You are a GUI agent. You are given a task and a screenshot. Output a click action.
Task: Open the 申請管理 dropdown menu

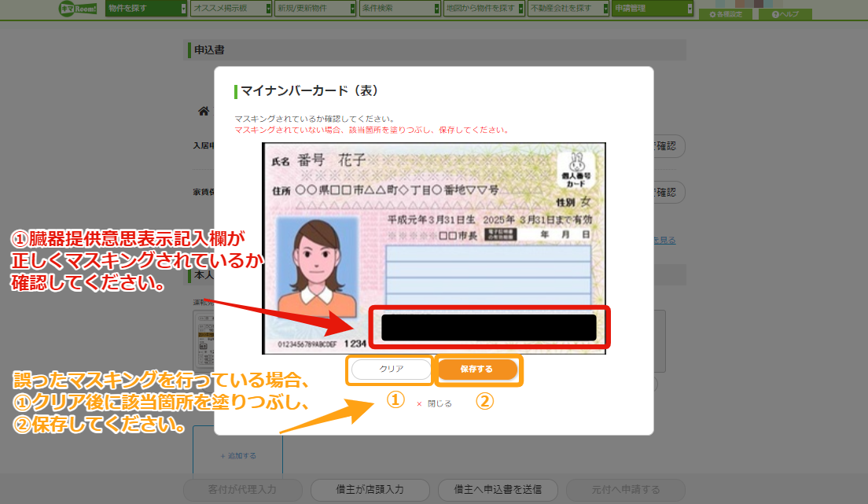pyautogui.click(x=653, y=9)
